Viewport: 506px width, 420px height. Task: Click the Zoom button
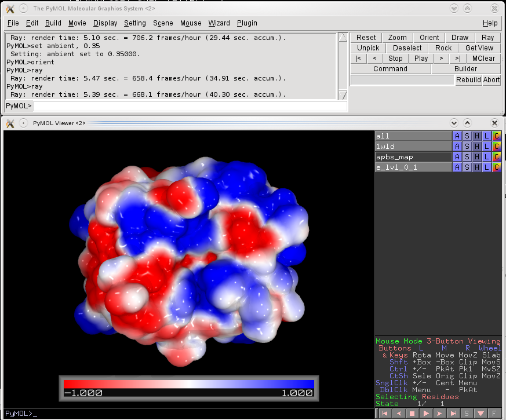click(x=397, y=38)
